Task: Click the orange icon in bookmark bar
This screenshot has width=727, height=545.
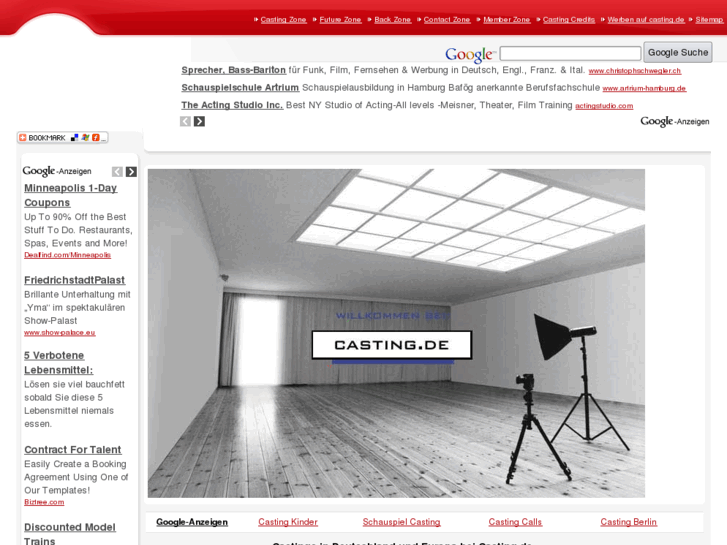Action: pos(96,138)
